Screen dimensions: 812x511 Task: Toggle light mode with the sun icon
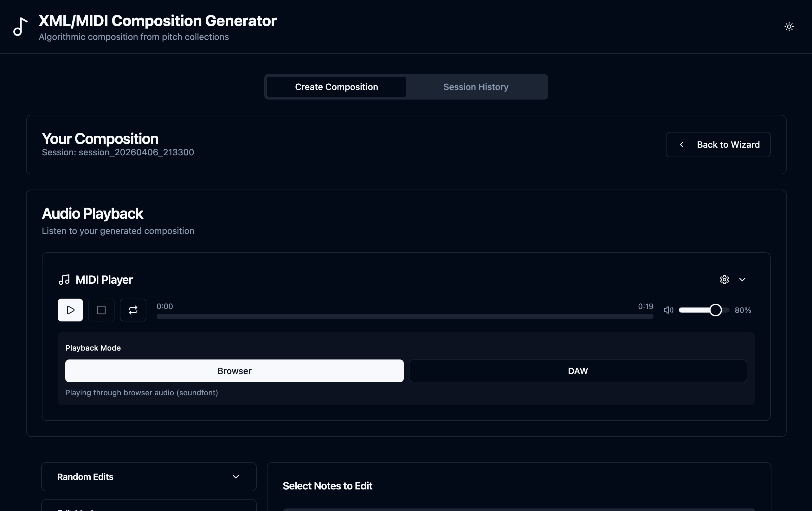point(789,26)
